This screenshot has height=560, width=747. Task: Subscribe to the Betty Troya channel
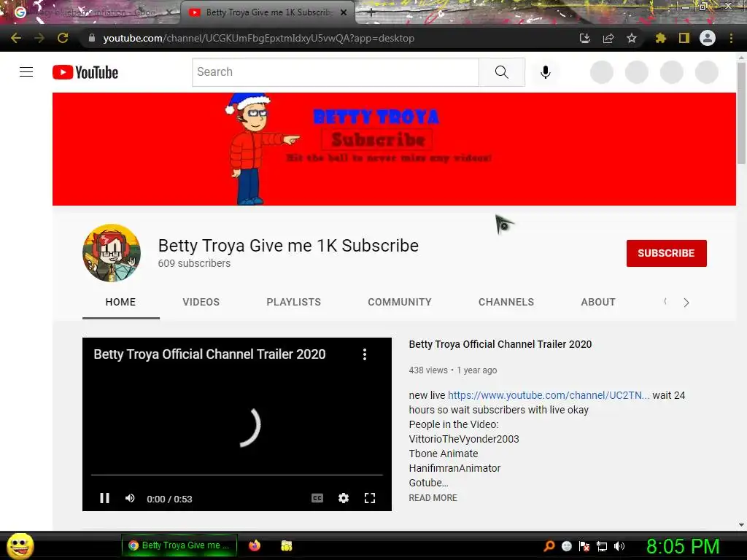click(667, 253)
